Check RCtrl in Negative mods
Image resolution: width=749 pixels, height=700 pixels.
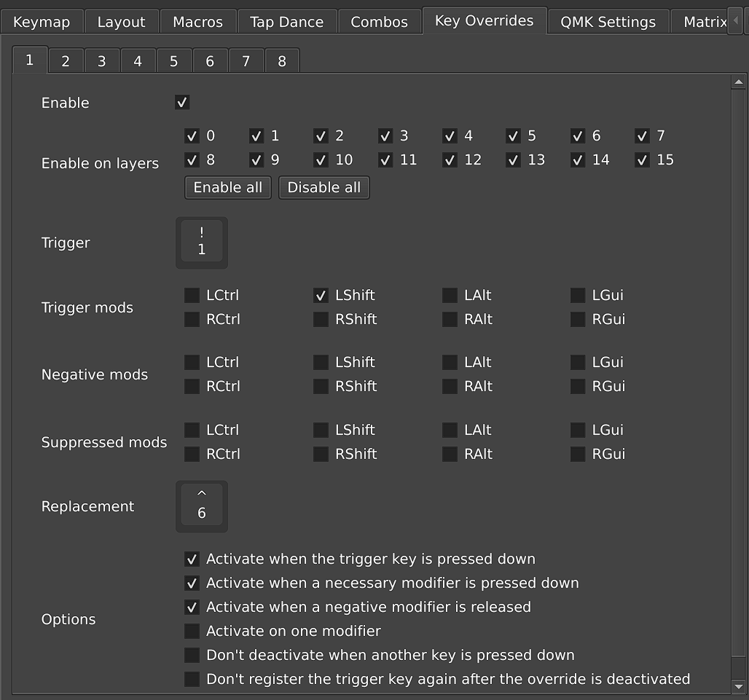coord(192,386)
